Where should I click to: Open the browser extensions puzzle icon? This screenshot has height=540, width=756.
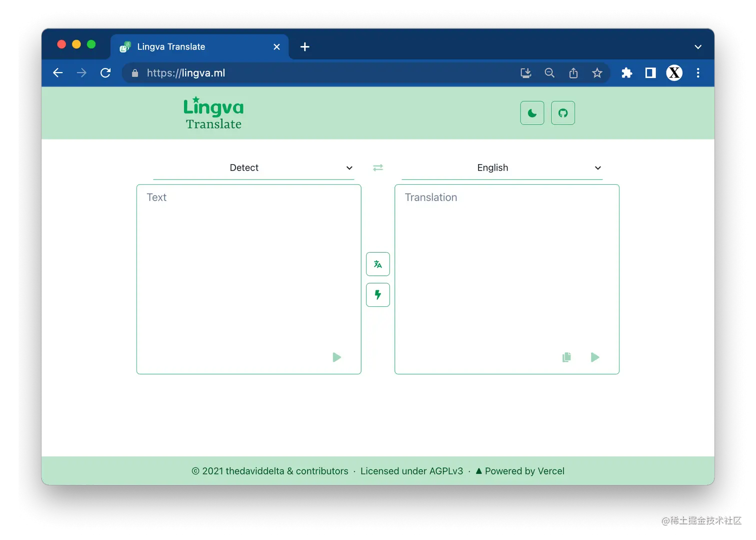pyautogui.click(x=626, y=73)
